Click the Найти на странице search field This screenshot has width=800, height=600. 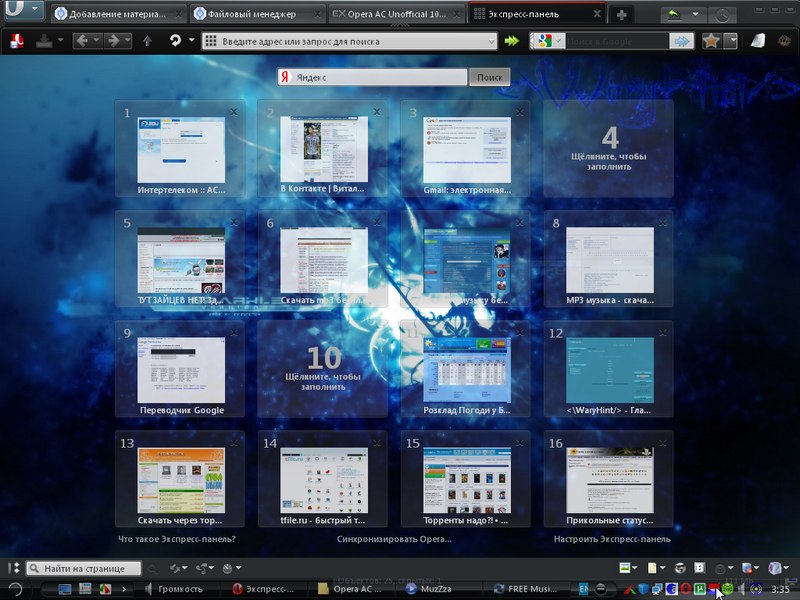[85, 568]
